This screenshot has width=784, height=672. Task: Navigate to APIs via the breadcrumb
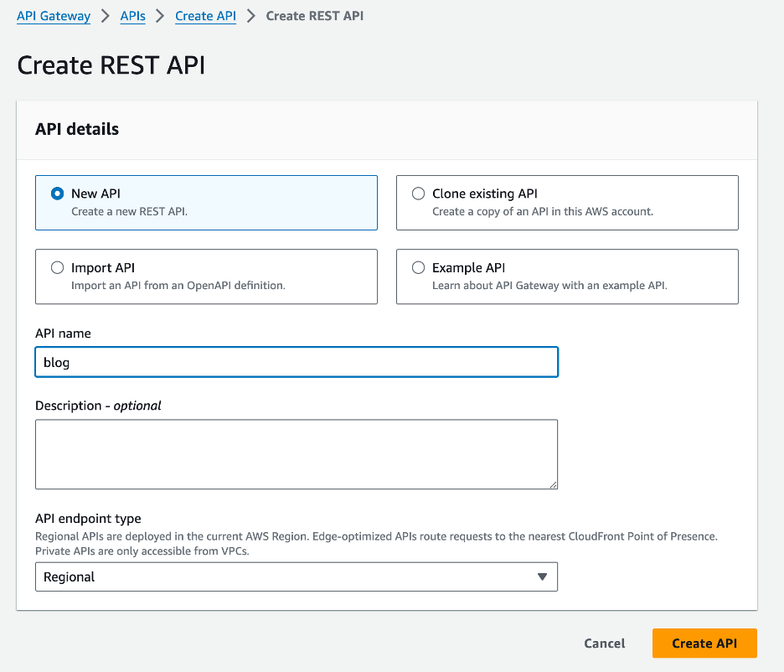(x=132, y=15)
